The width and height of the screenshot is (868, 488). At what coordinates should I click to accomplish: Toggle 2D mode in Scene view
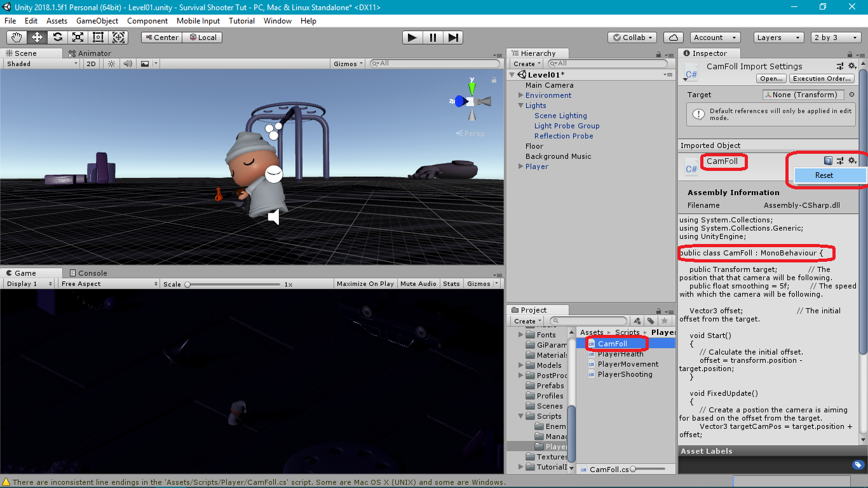[92, 64]
